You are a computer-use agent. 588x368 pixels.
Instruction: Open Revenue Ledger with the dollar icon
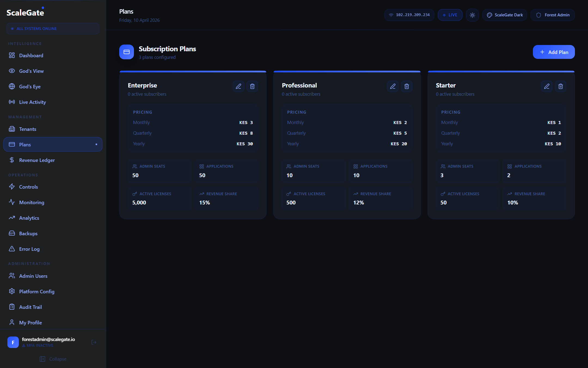[x=37, y=160]
